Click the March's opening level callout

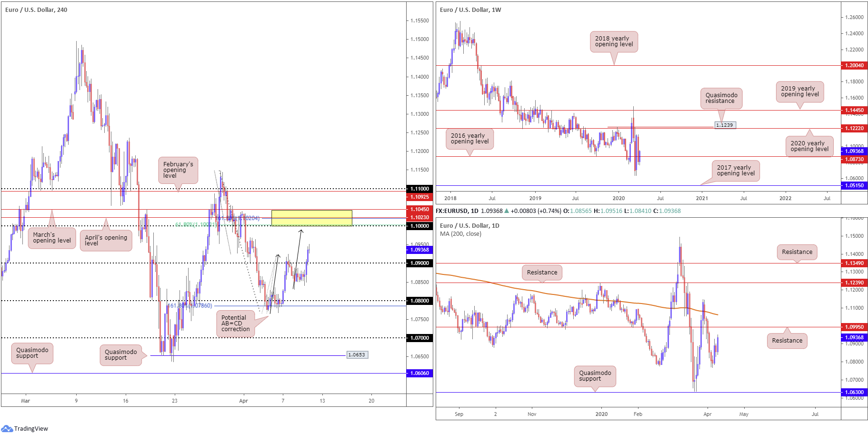pos(52,238)
